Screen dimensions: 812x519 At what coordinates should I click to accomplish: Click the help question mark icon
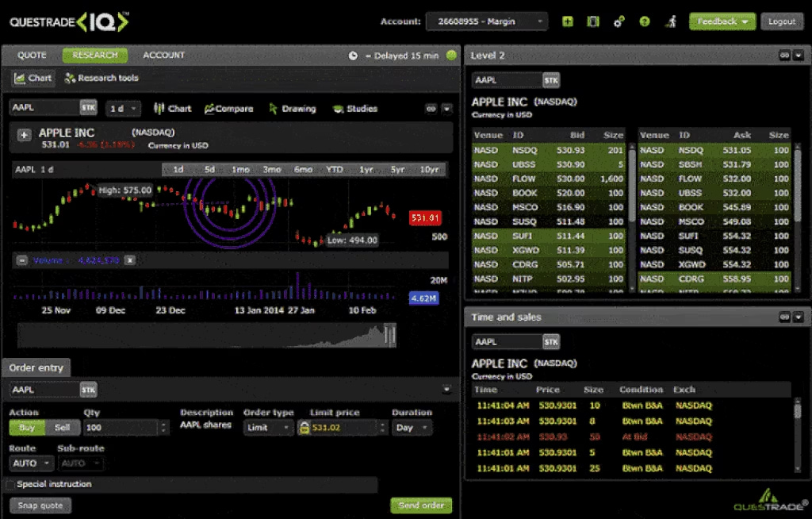point(645,21)
